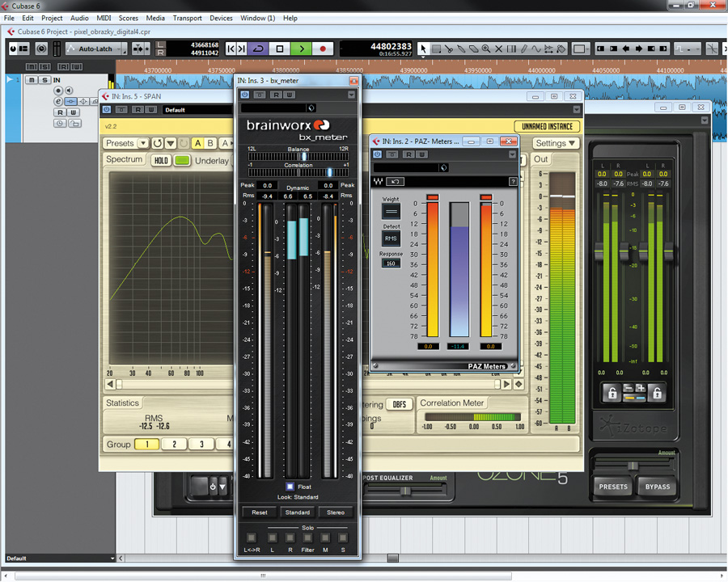Image resolution: width=728 pixels, height=582 pixels.
Task: Open PAZ Meters help question mark
Action: 513,181
